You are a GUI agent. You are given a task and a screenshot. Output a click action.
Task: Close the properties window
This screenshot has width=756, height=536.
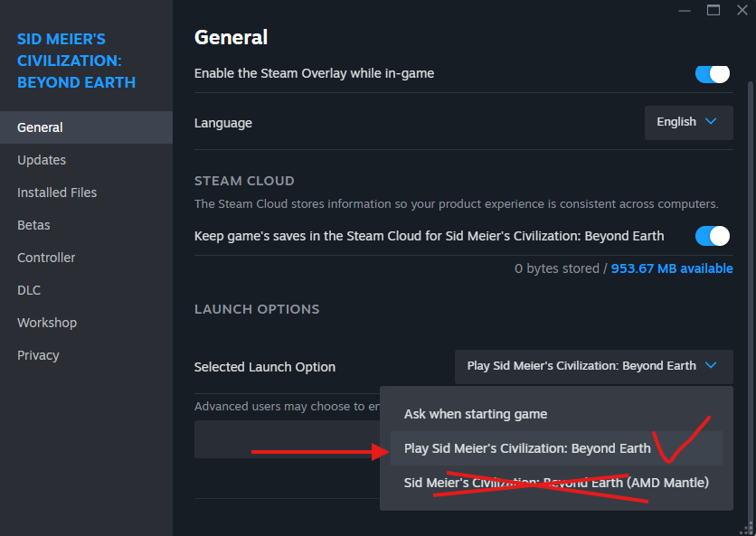(742, 10)
